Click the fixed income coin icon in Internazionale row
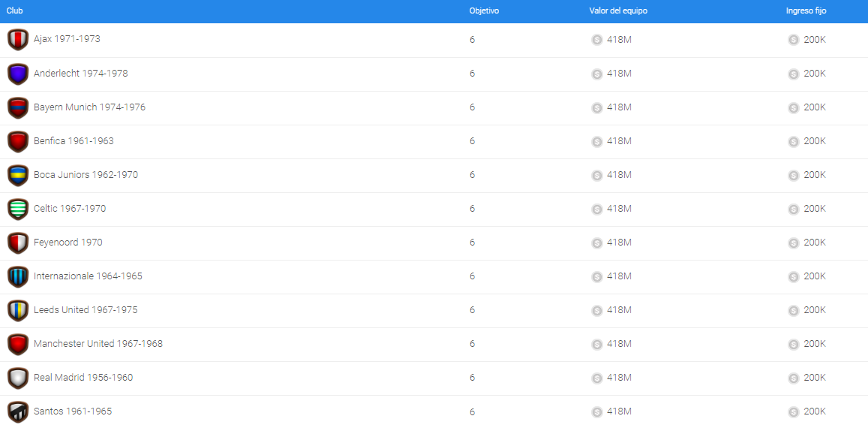Image resolution: width=868 pixels, height=428 pixels. pyautogui.click(x=794, y=276)
